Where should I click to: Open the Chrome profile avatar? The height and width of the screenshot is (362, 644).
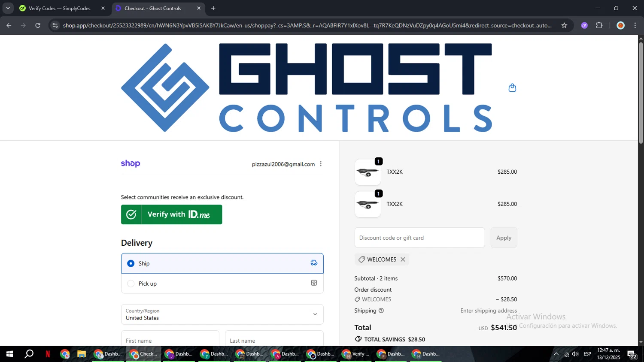coord(620,25)
